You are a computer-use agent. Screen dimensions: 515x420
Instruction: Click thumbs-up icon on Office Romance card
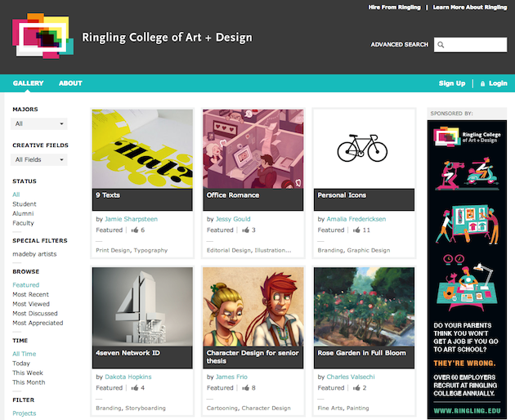tap(246, 230)
